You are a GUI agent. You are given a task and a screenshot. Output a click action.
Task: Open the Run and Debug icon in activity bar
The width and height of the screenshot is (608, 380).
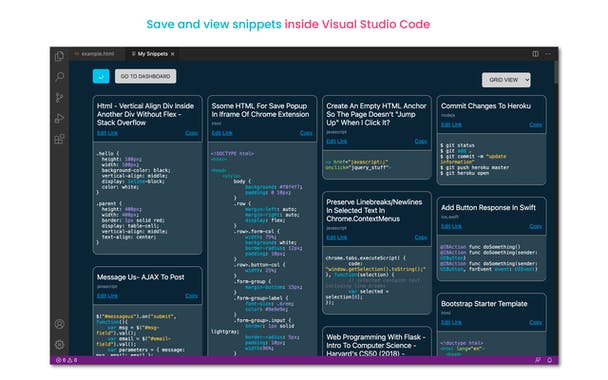coord(59,118)
